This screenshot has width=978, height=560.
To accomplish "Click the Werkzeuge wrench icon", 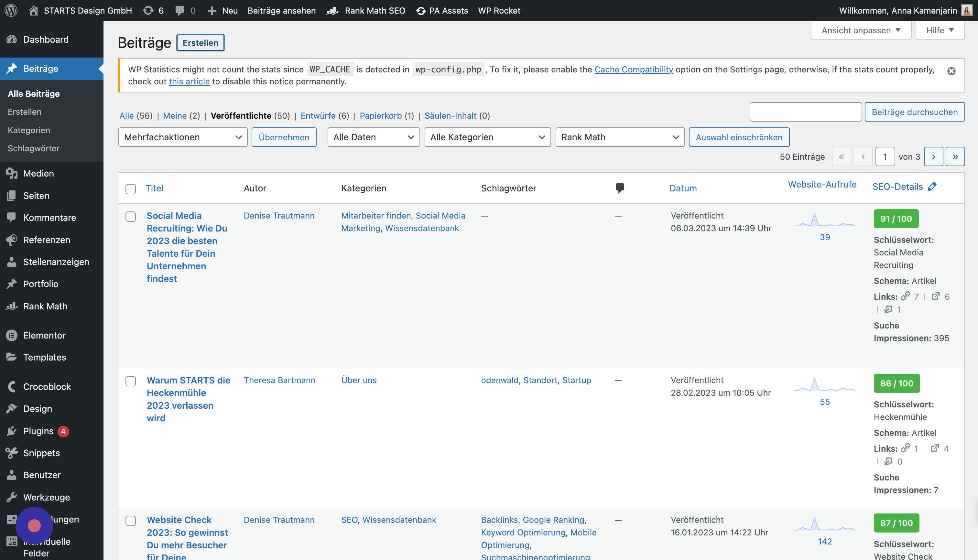I will tap(12, 497).
